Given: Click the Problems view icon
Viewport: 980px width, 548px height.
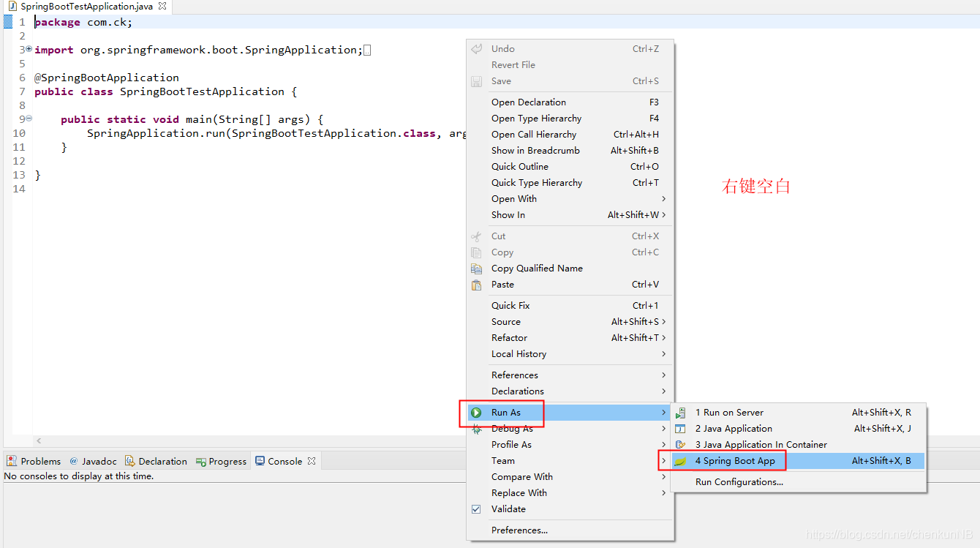Looking at the screenshot, I should (12, 461).
